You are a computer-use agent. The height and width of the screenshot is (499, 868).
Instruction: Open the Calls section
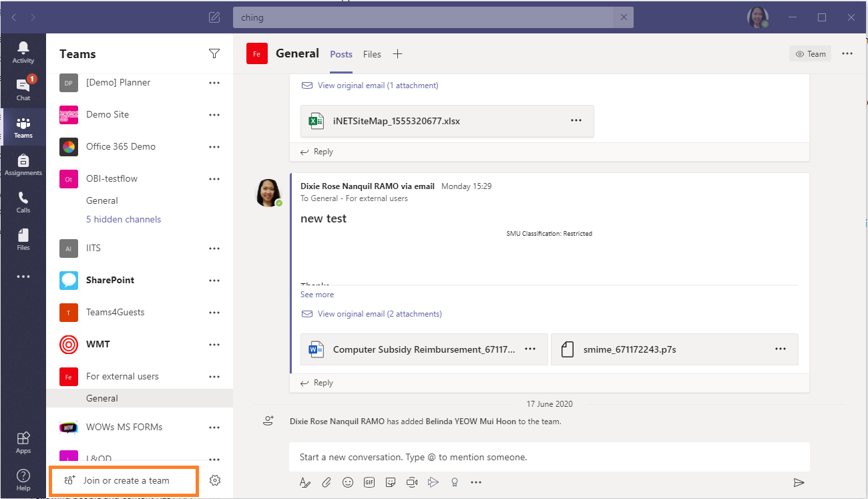tap(23, 202)
